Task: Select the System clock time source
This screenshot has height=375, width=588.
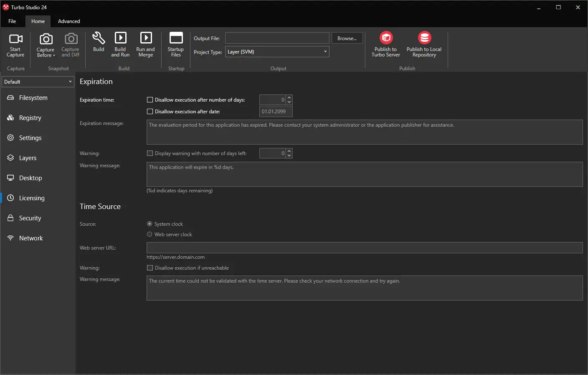Action: [150, 224]
